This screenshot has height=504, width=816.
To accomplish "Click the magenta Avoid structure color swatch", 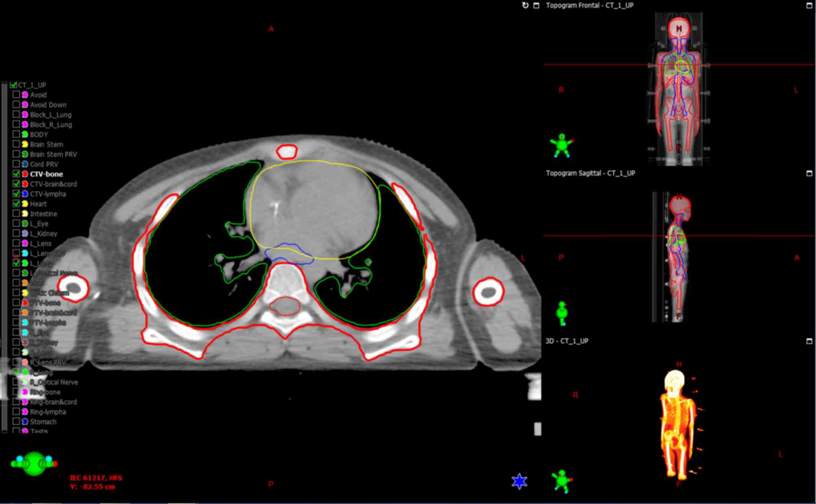I will pyautogui.click(x=25, y=95).
